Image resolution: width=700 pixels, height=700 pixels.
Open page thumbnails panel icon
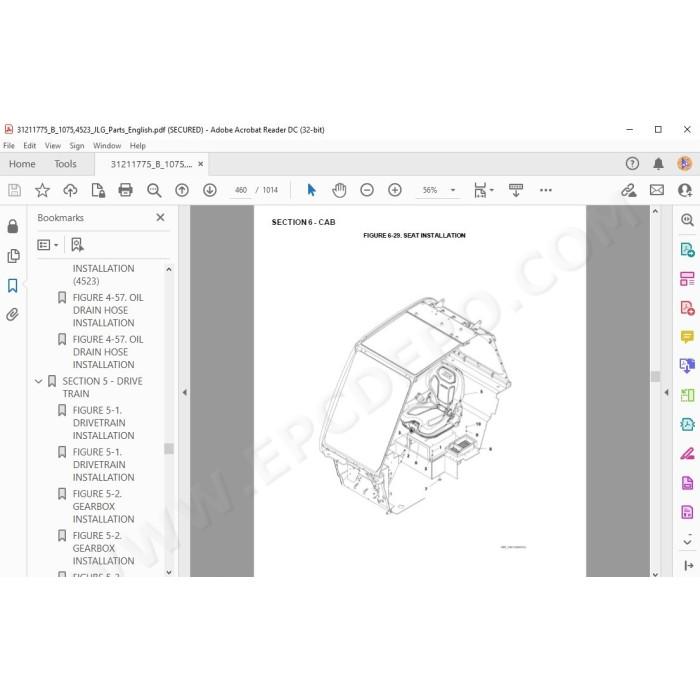(x=13, y=256)
